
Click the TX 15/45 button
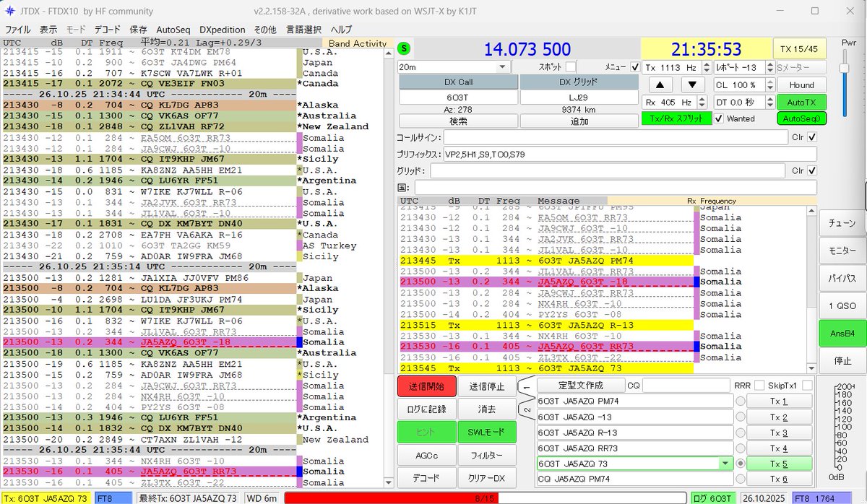point(799,48)
